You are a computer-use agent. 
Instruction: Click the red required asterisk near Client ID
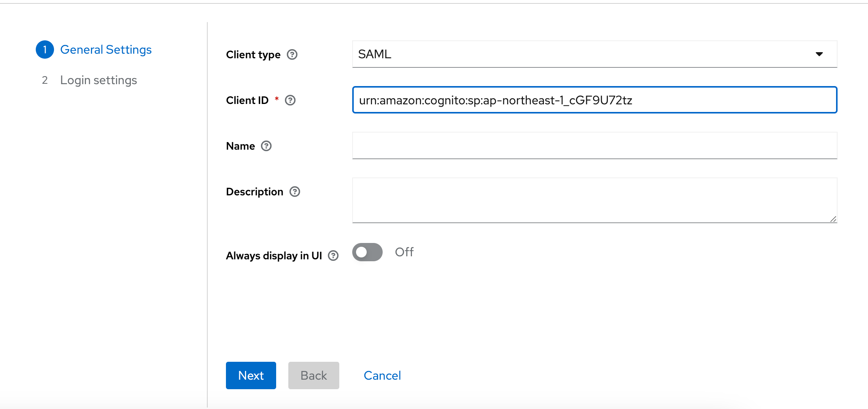(277, 98)
